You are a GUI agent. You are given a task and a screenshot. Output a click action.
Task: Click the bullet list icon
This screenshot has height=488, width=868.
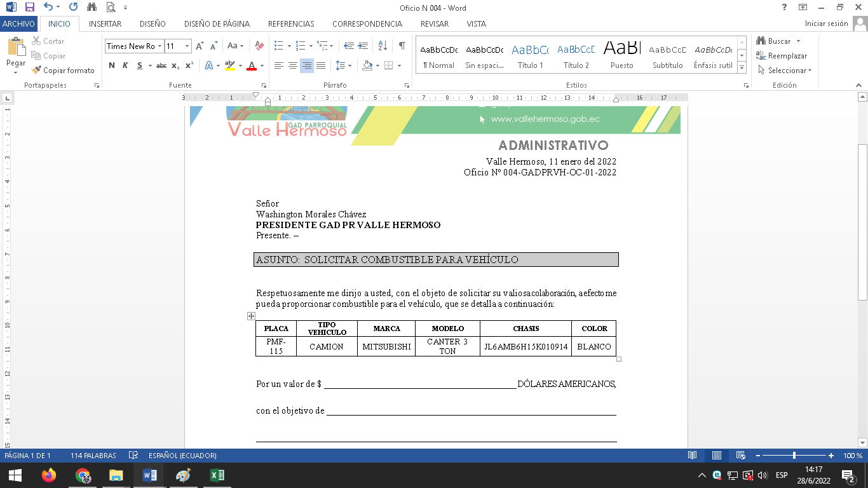pyautogui.click(x=278, y=46)
